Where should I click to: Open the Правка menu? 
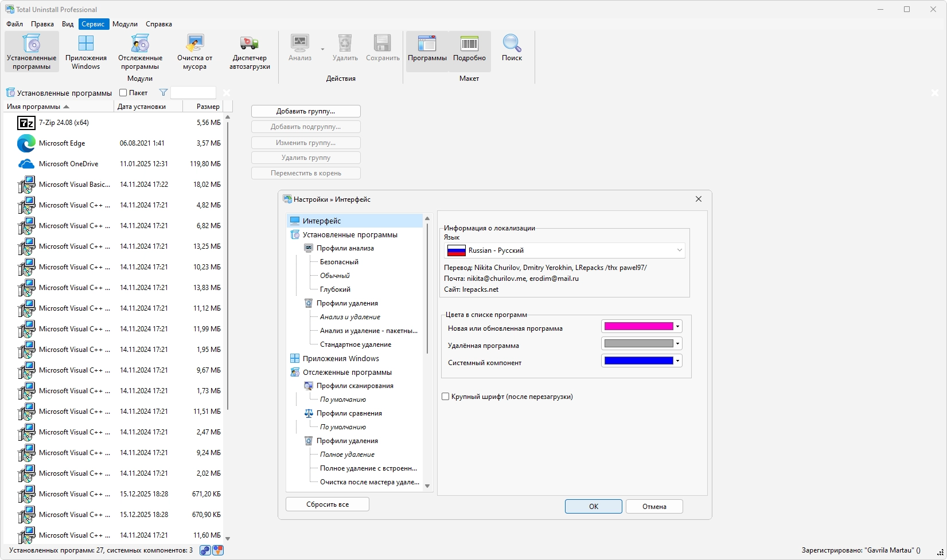point(42,24)
